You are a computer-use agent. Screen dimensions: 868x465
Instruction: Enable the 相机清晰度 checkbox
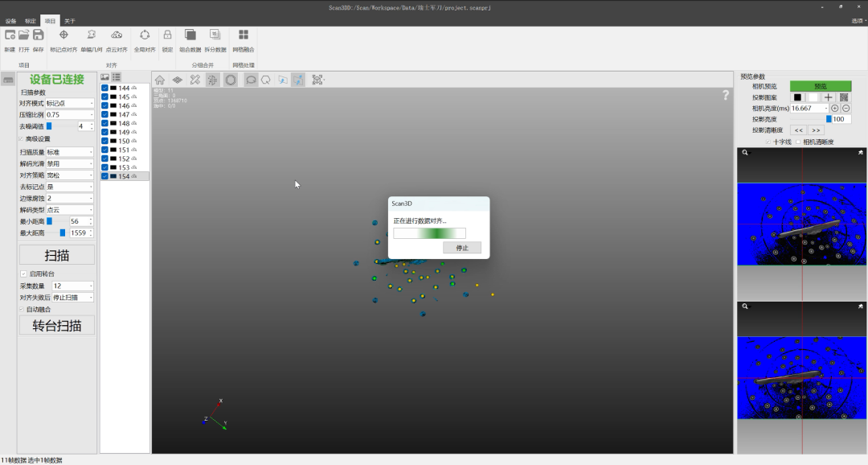click(x=798, y=142)
